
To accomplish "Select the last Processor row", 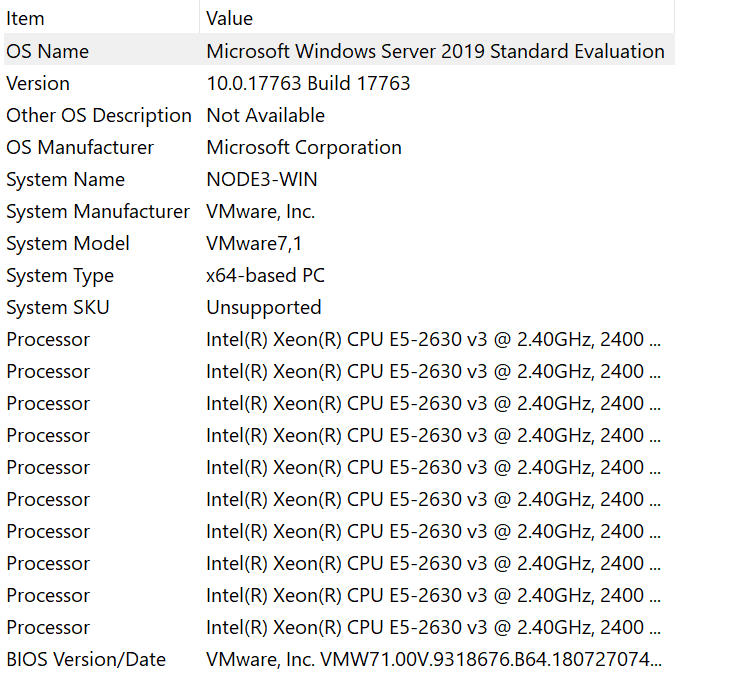I will 339,627.
